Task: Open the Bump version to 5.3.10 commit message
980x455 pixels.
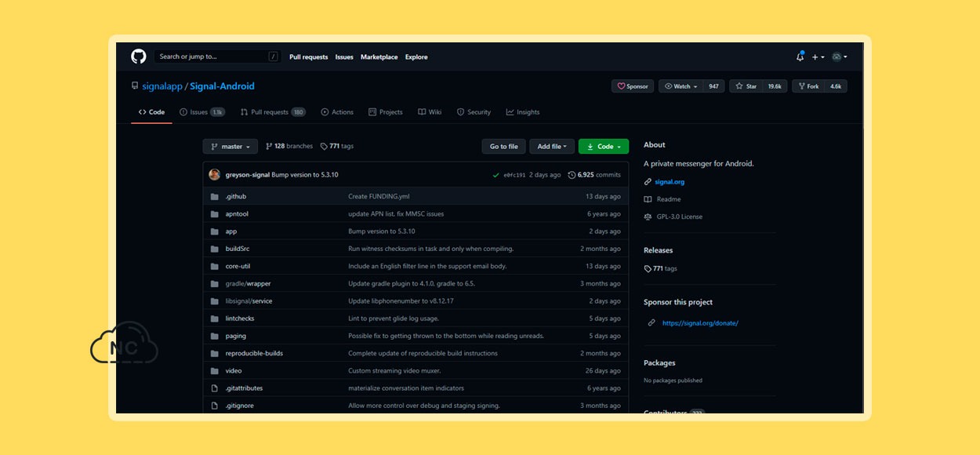Action: [x=305, y=175]
